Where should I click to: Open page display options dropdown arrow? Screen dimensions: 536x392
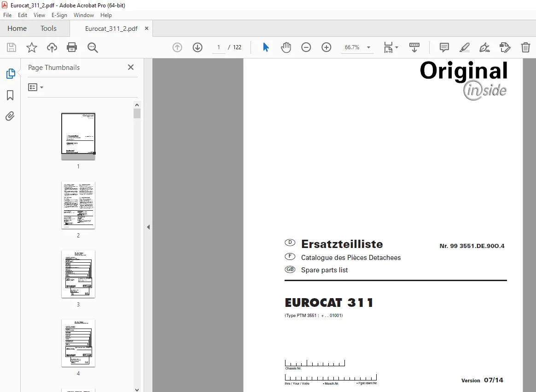click(396, 47)
